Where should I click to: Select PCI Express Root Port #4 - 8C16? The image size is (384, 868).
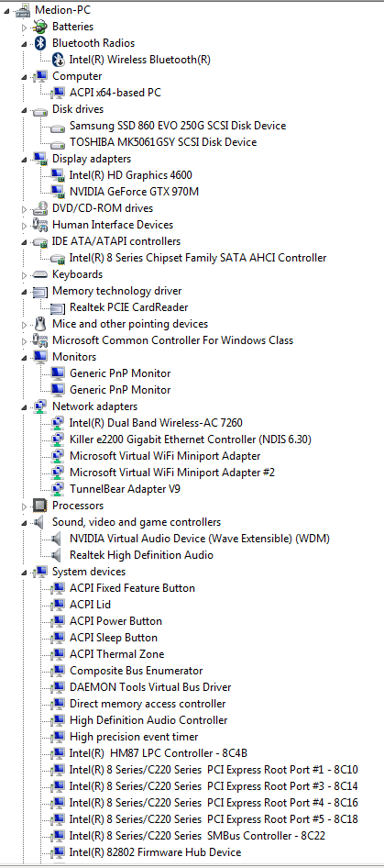[x=214, y=803]
